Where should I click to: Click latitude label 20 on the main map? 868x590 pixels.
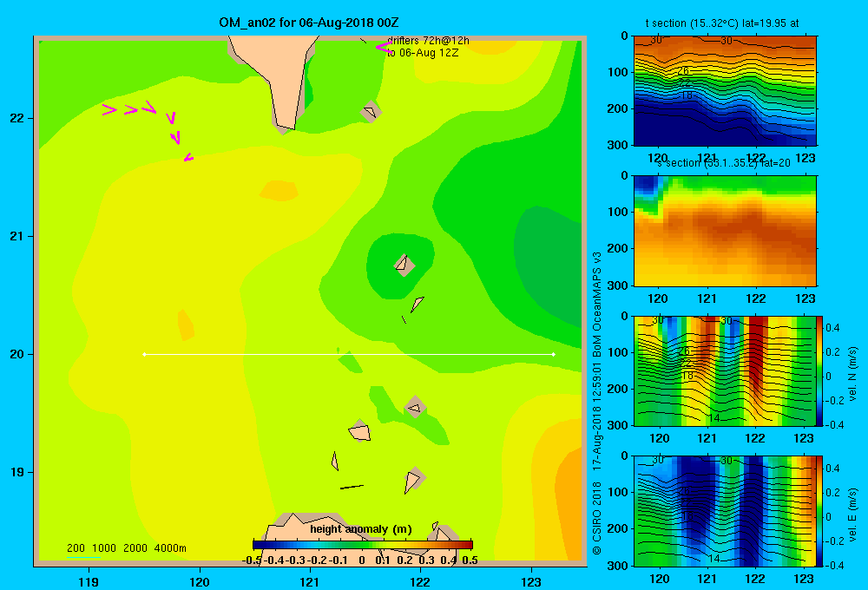coord(17,354)
